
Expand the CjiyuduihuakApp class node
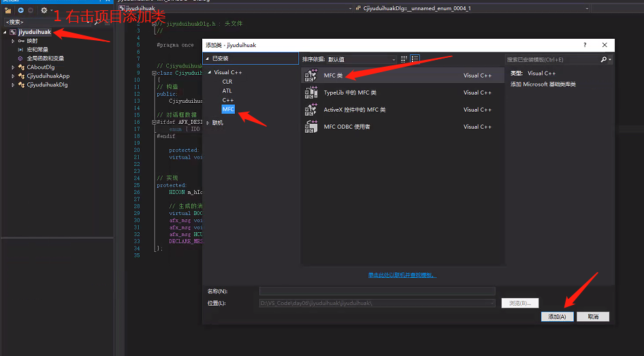13,76
